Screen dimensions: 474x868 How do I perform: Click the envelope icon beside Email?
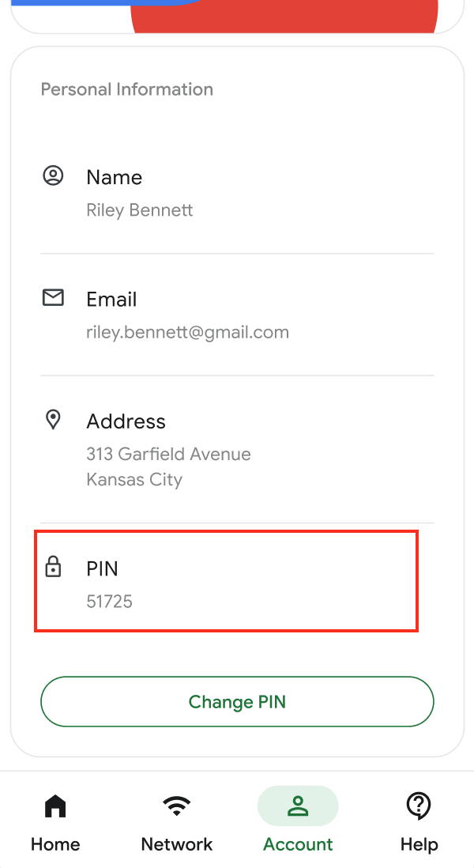pyautogui.click(x=53, y=297)
